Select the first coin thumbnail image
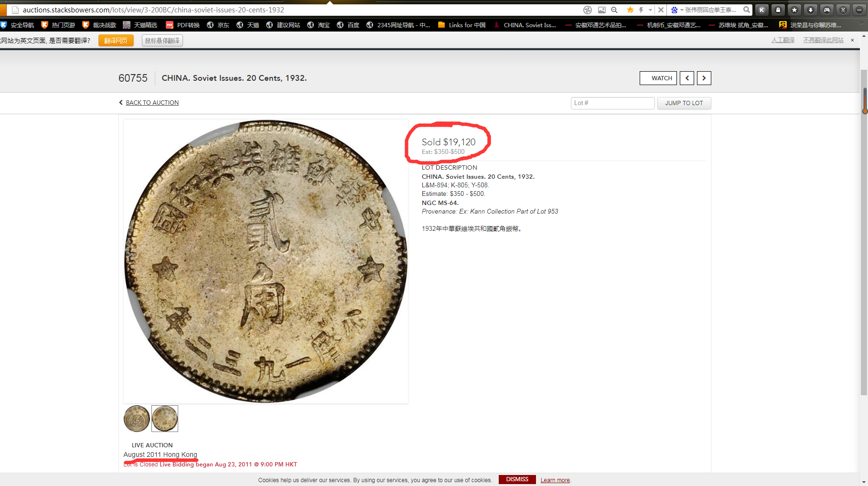Image resolution: width=868 pixels, height=486 pixels. (137, 419)
